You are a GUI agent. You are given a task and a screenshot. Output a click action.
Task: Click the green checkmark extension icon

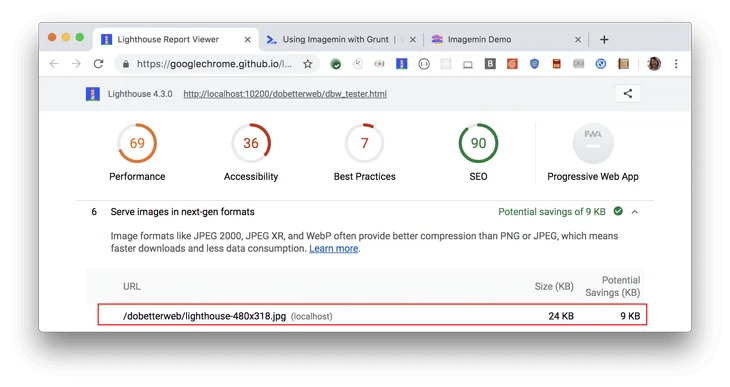335,64
